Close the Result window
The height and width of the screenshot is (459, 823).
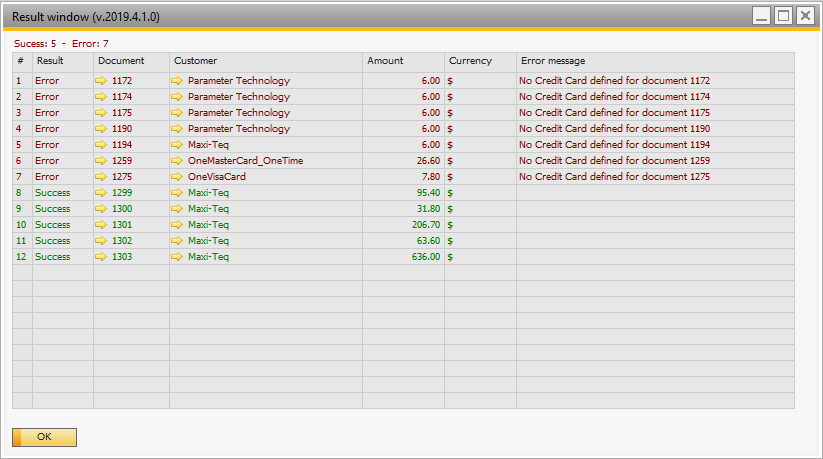click(805, 16)
